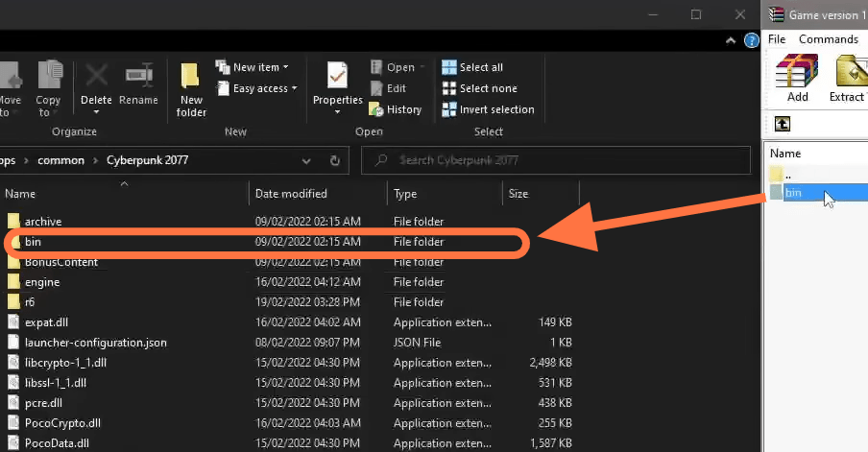Expand the address bar history dropdown
Screen dimensions: 868x452
tap(306, 161)
